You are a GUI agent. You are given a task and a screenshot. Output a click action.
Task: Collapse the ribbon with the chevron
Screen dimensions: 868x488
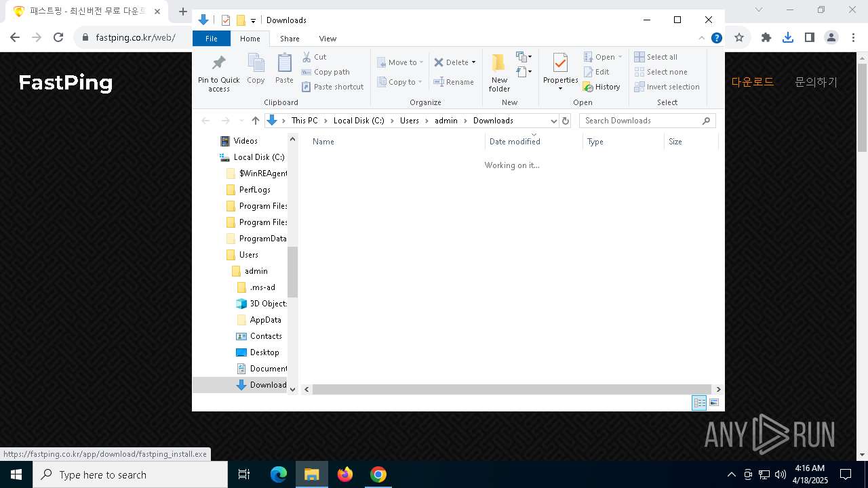(702, 38)
